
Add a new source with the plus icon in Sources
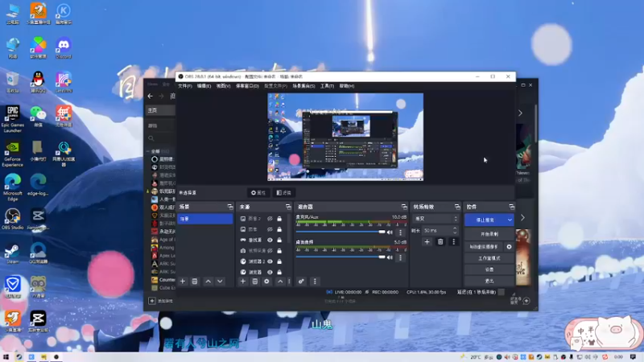coord(243,282)
